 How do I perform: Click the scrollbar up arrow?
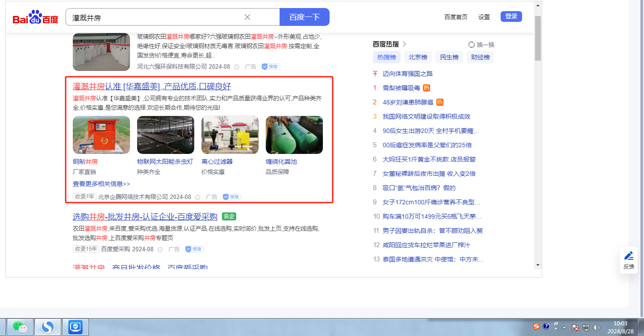pos(538,5)
